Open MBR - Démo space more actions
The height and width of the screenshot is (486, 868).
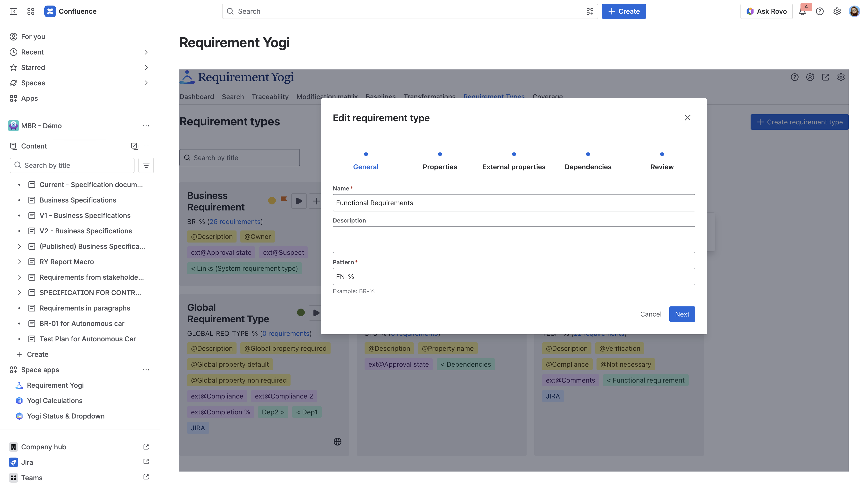[146, 126]
